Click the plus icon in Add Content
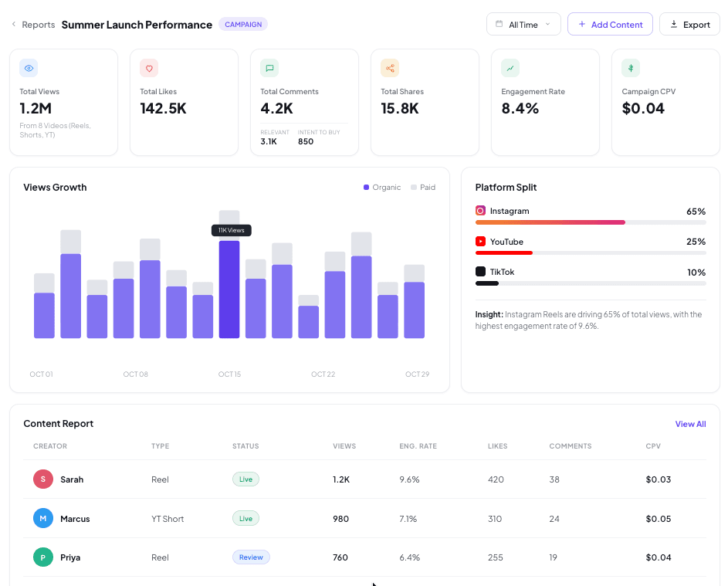 (x=582, y=24)
